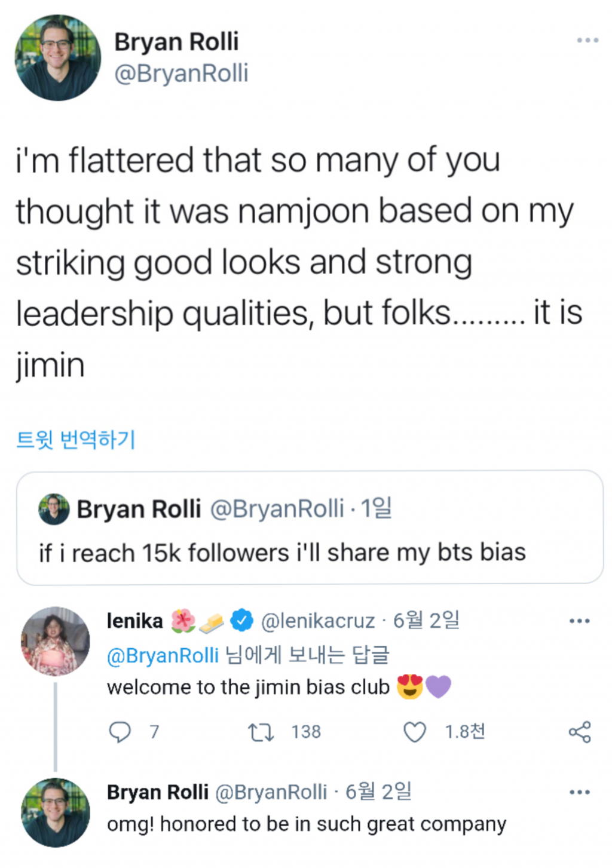Viewport: 612px width, 868px height.
Task: Open the @BryanRolli mention in lenika's reply
Action: point(163,655)
